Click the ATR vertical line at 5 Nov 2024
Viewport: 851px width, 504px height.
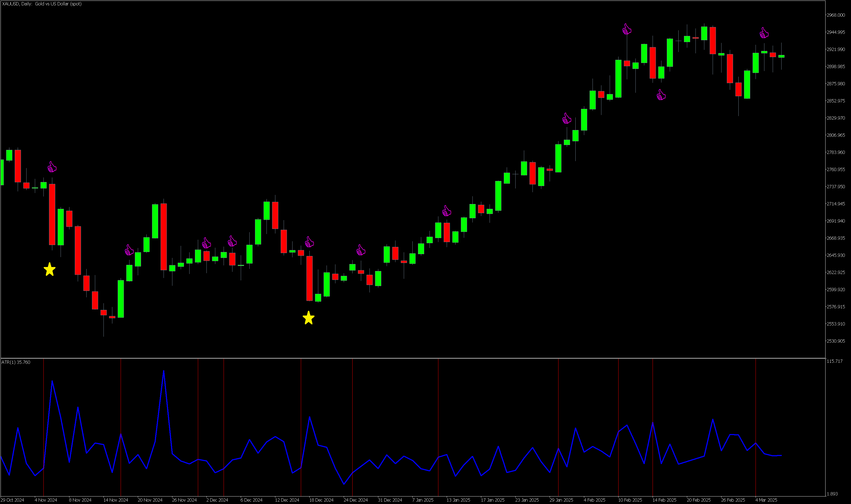pyautogui.click(x=44, y=428)
